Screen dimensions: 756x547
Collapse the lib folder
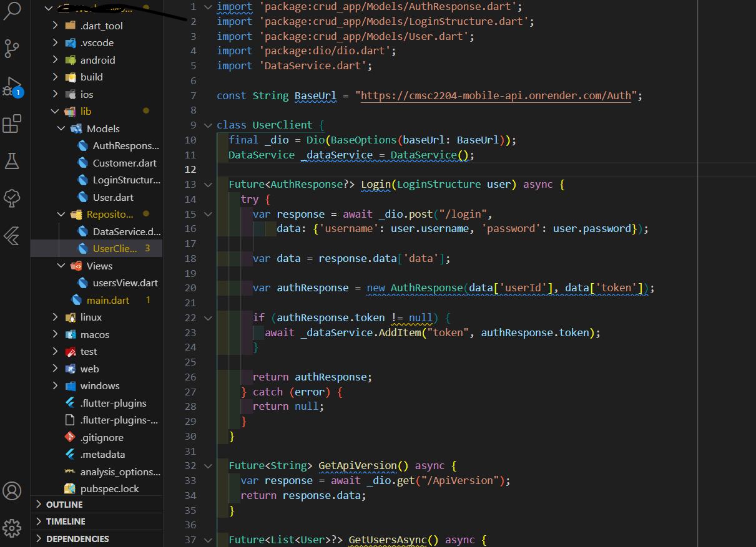(55, 111)
